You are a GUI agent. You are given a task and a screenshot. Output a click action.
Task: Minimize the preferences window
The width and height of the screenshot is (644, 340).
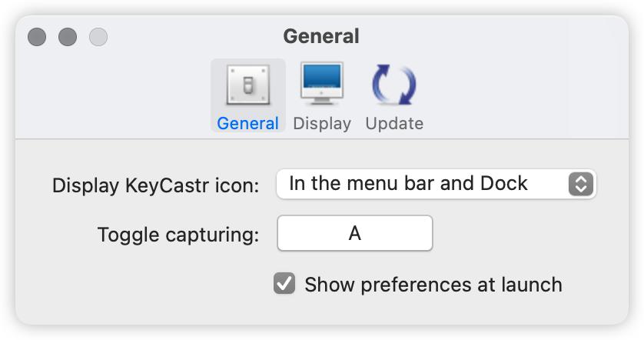[68, 36]
